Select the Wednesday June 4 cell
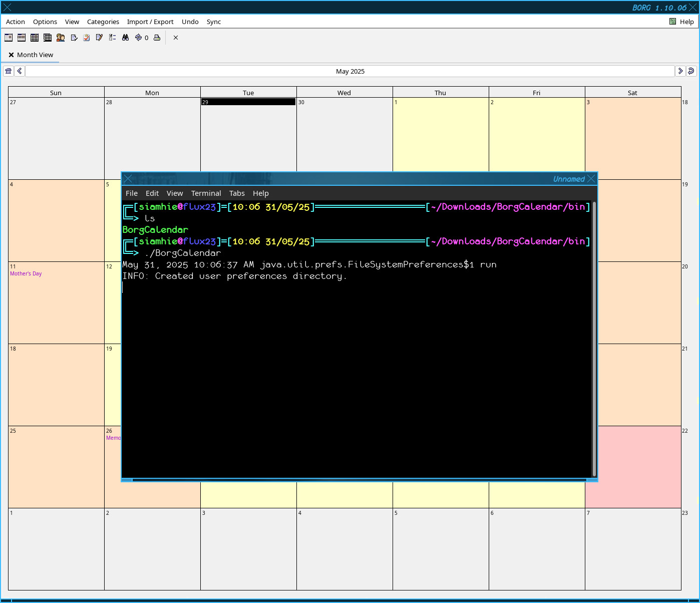700x603 pixels. [344, 549]
